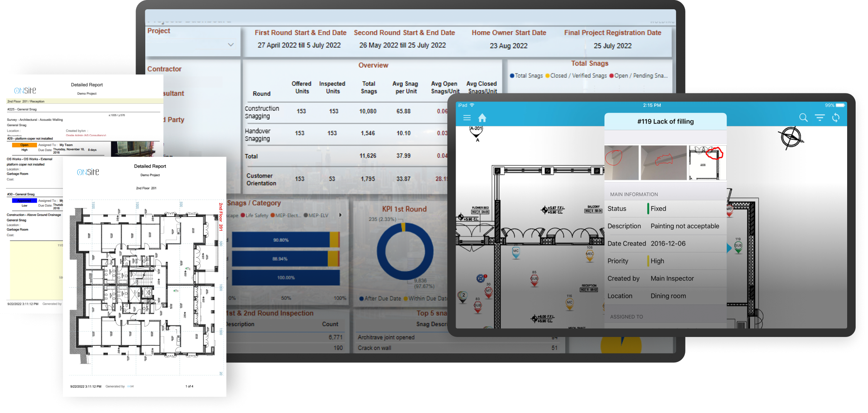Screen dimensions: 868x413
Task: Click the OnSite logo on front report
Action: [88, 172]
